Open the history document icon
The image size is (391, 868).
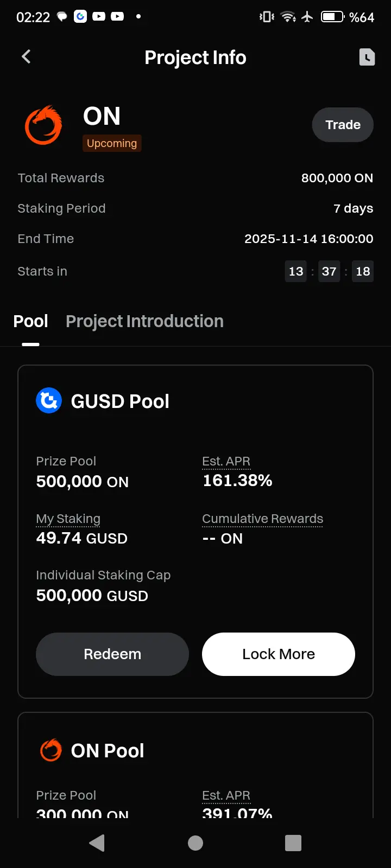tap(367, 57)
